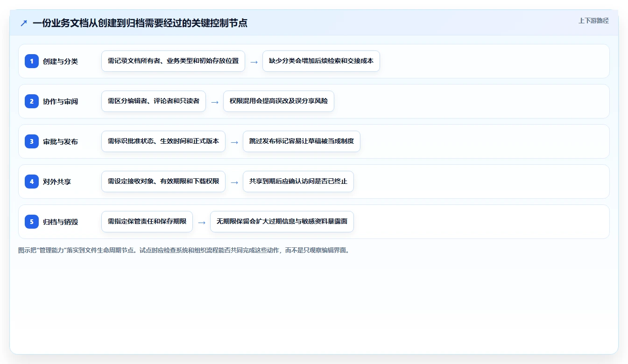The width and height of the screenshot is (628, 364).
Task: Click the box 需区分编辑者、评论者和只读者
Action: click(154, 101)
